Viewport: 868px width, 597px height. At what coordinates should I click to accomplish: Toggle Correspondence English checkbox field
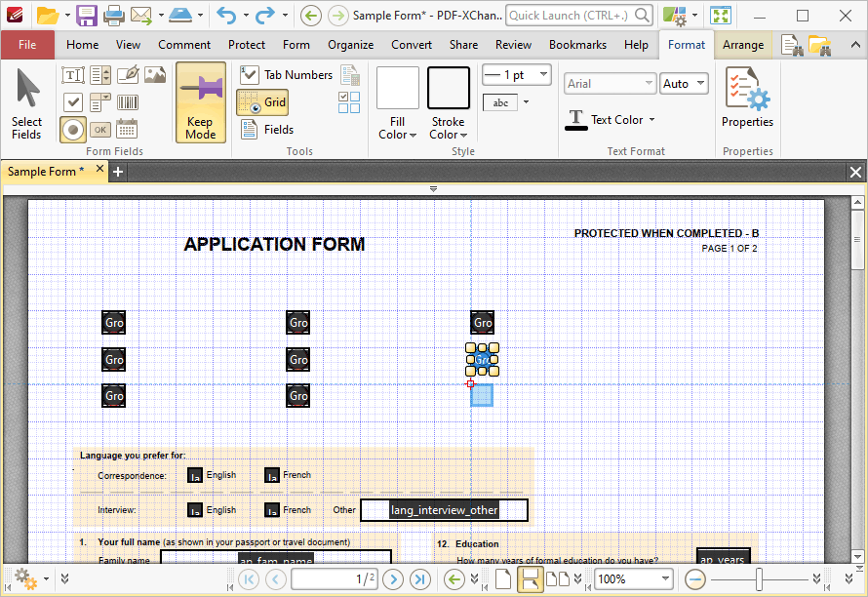(195, 476)
